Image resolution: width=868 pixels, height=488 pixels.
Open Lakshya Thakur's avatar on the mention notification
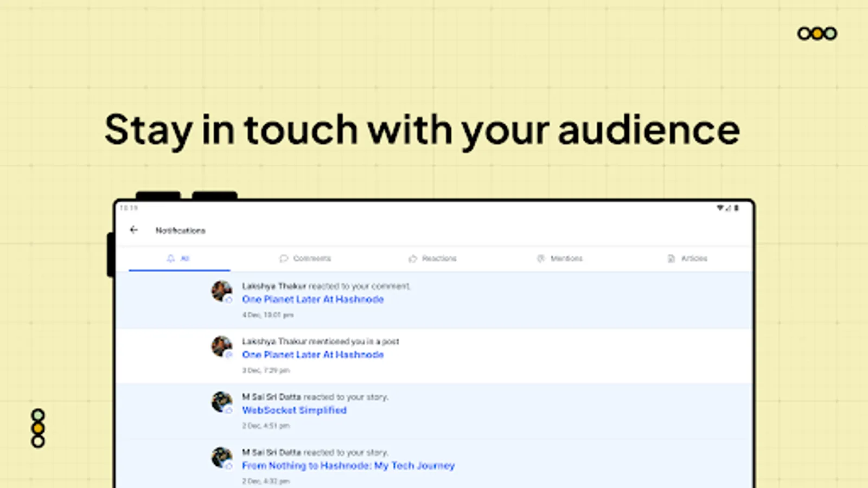click(222, 346)
